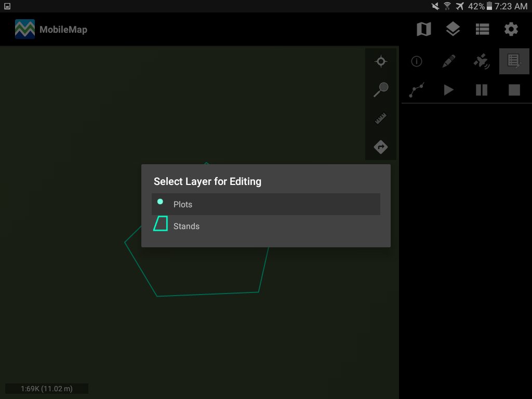Select the polyline vertex tool

tap(416, 90)
